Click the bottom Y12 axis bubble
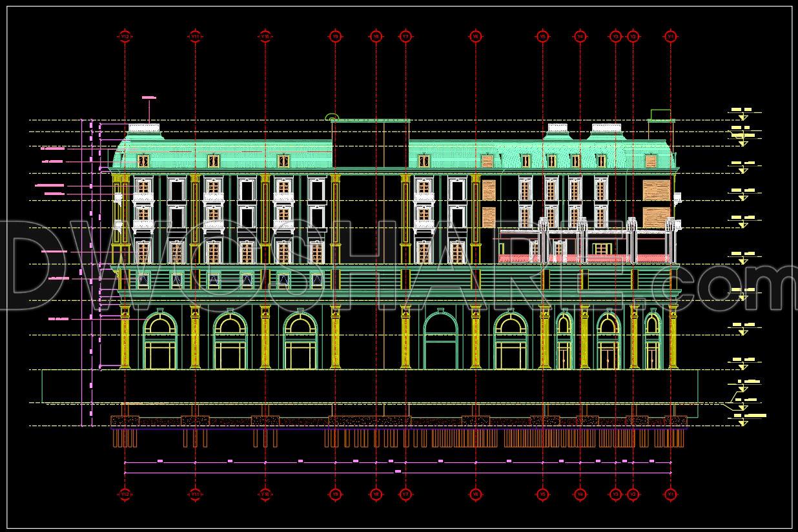This screenshot has height=532, width=798. pos(125,494)
